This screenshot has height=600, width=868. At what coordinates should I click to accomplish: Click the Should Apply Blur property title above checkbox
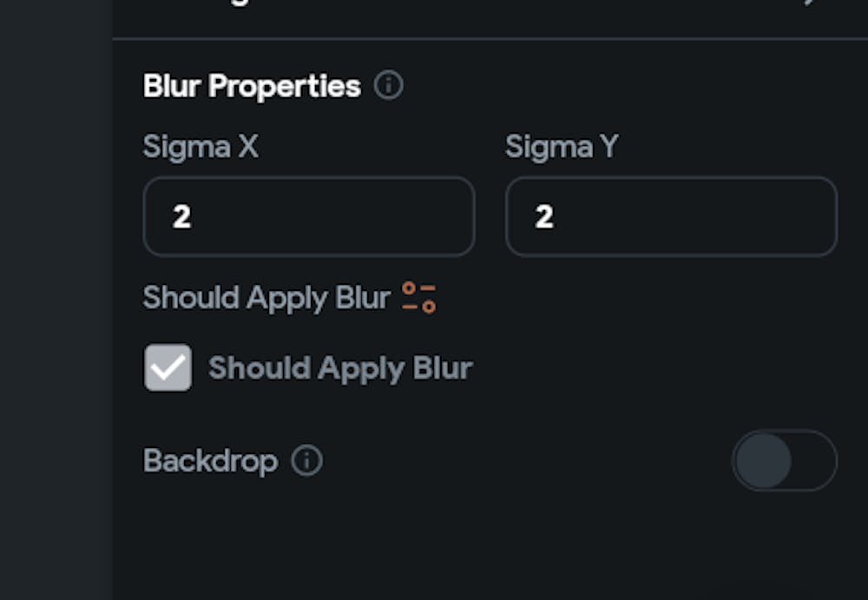click(266, 298)
